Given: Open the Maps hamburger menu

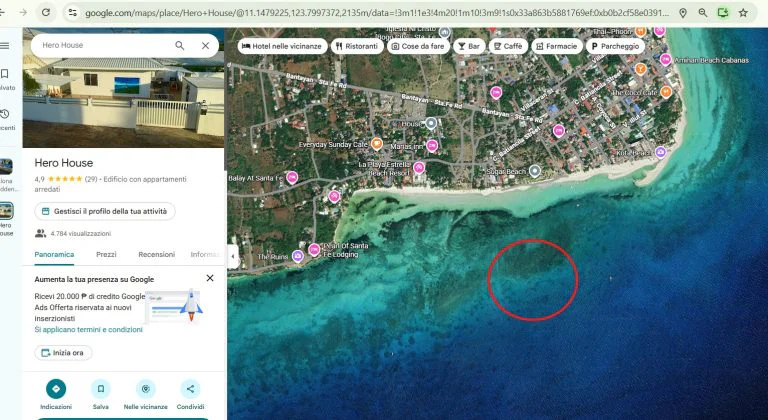Looking at the screenshot, I should pyautogui.click(x=5, y=46).
